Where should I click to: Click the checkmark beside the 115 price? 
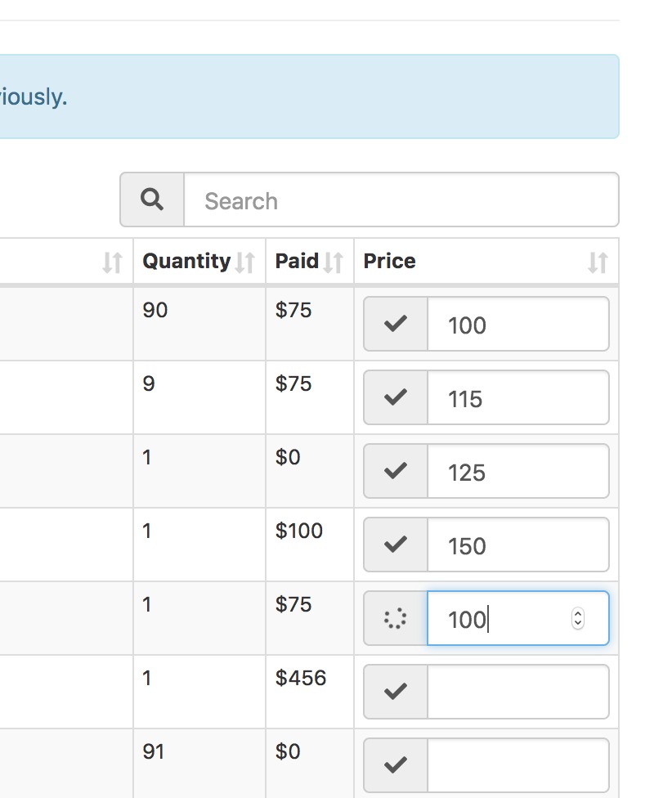tap(395, 397)
